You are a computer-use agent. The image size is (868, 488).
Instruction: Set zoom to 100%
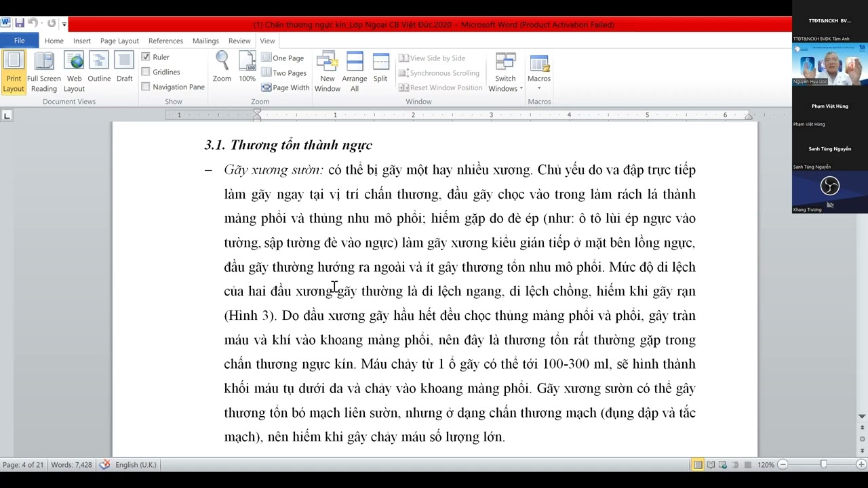[247, 68]
